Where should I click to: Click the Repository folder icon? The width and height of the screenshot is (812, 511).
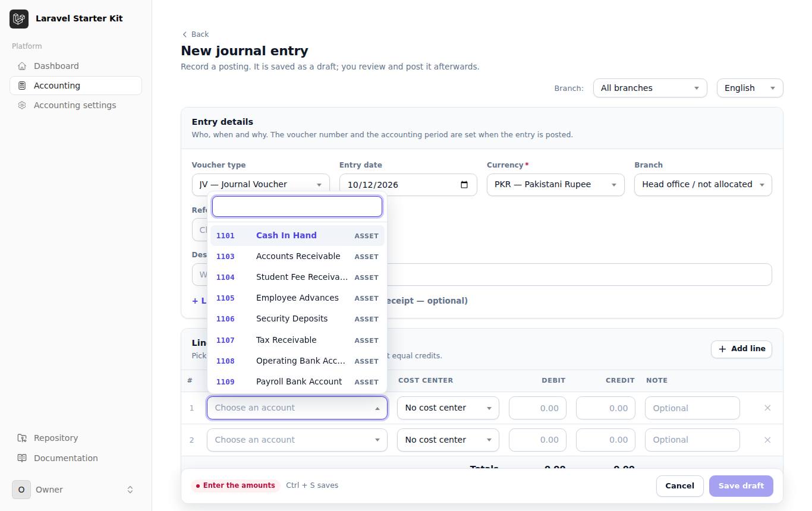pos(22,438)
